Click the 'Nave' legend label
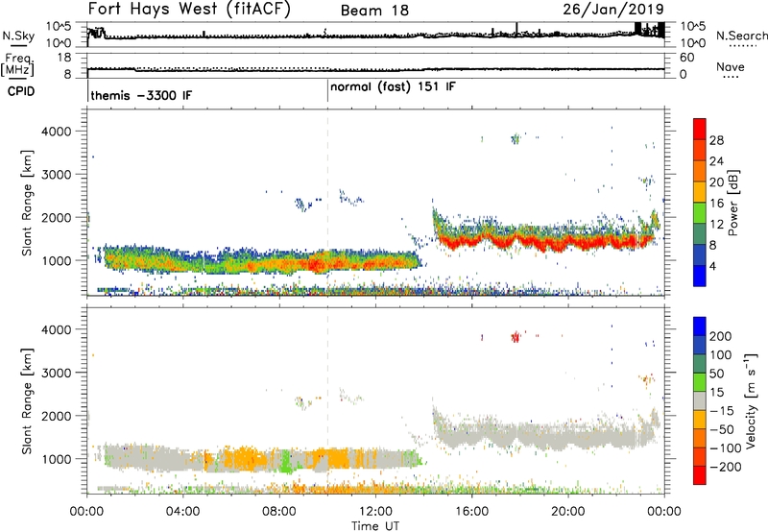 pyautogui.click(x=730, y=67)
